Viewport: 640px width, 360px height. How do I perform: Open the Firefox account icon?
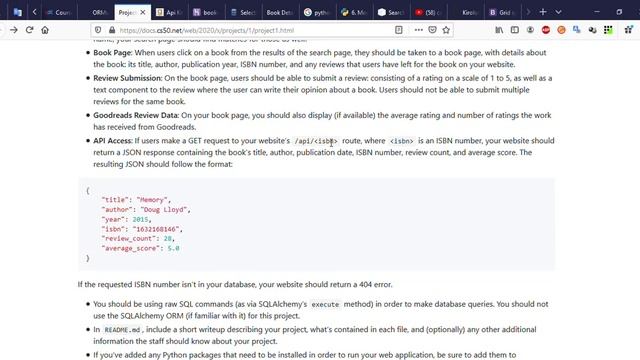530,30
